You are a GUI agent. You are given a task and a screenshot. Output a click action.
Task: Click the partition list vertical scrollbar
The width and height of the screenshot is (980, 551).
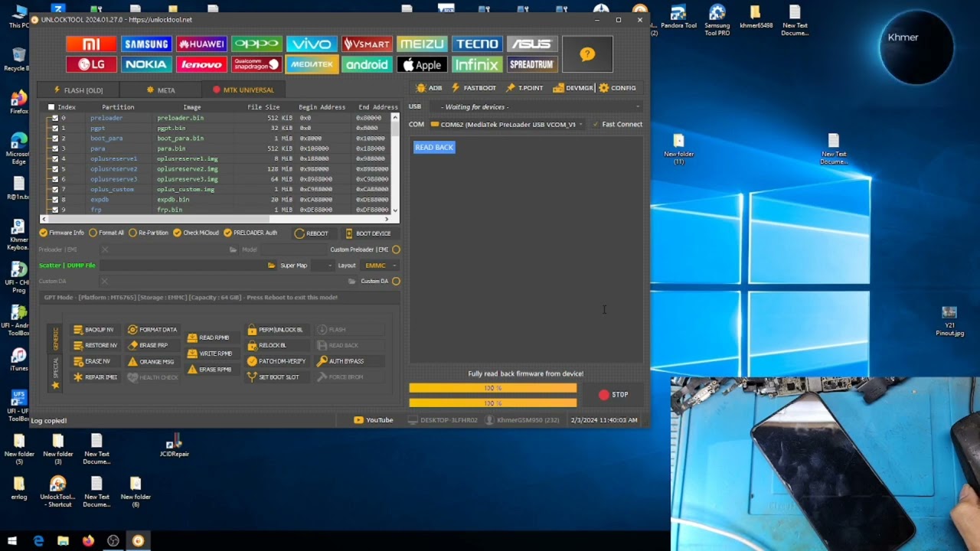tap(395, 164)
